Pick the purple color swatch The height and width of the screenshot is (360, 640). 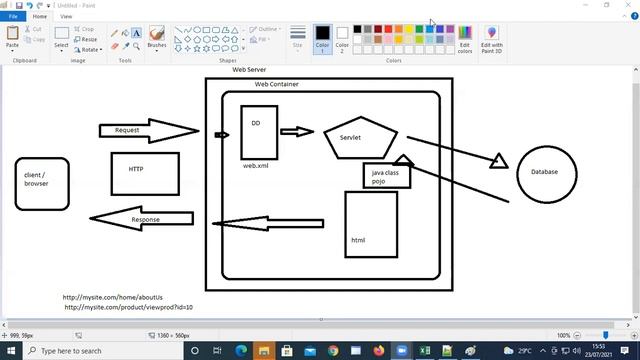pos(450,29)
